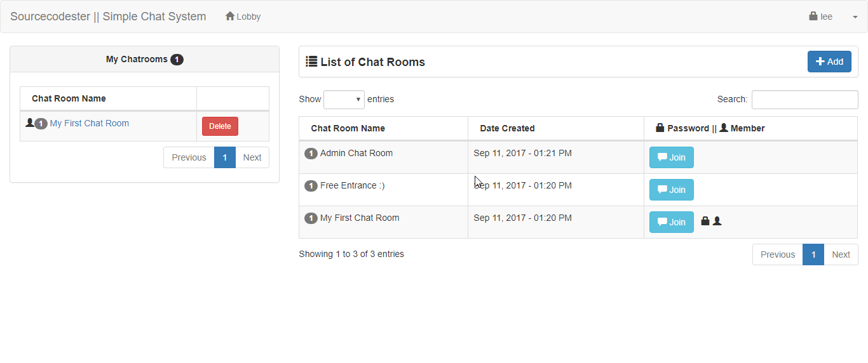Click the lock icon in My First Chat Room row
Viewport: 868px width, 363px height.
point(705,221)
